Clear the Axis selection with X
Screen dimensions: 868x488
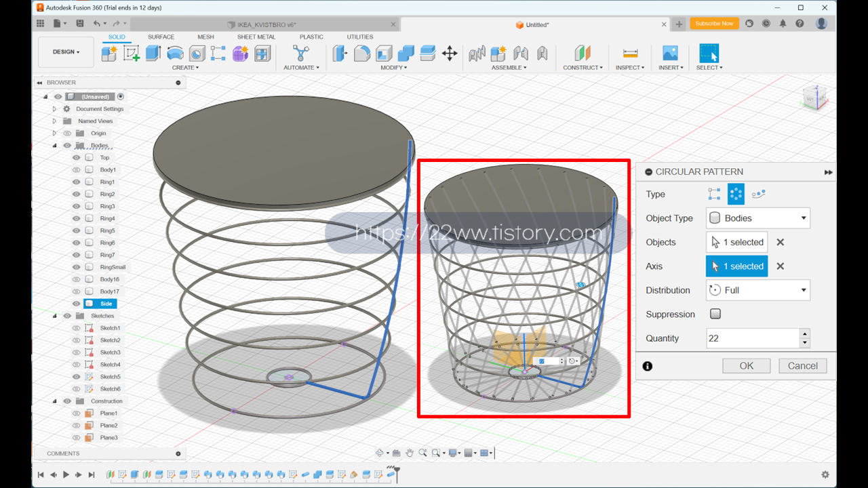(x=781, y=266)
